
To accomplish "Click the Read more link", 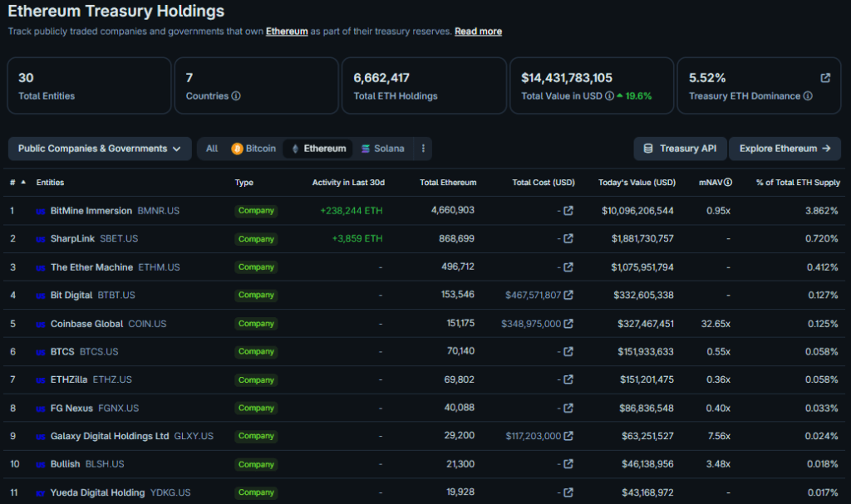I will [478, 32].
